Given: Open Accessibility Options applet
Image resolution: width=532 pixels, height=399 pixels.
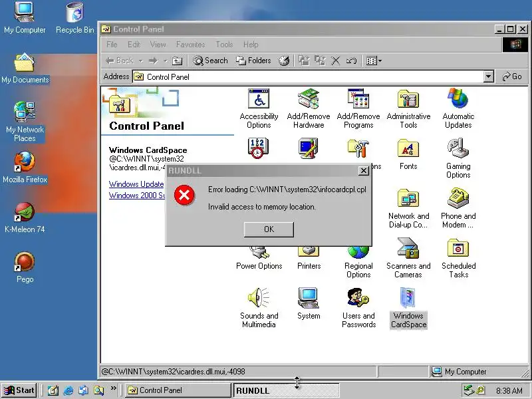Looking at the screenshot, I should pyautogui.click(x=259, y=108).
